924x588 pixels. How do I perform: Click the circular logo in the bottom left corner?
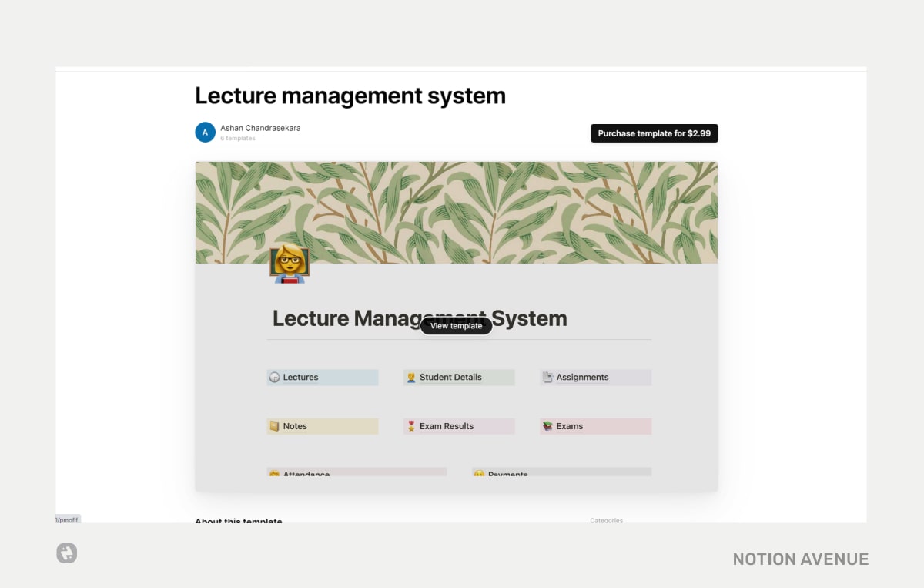[66, 553]
